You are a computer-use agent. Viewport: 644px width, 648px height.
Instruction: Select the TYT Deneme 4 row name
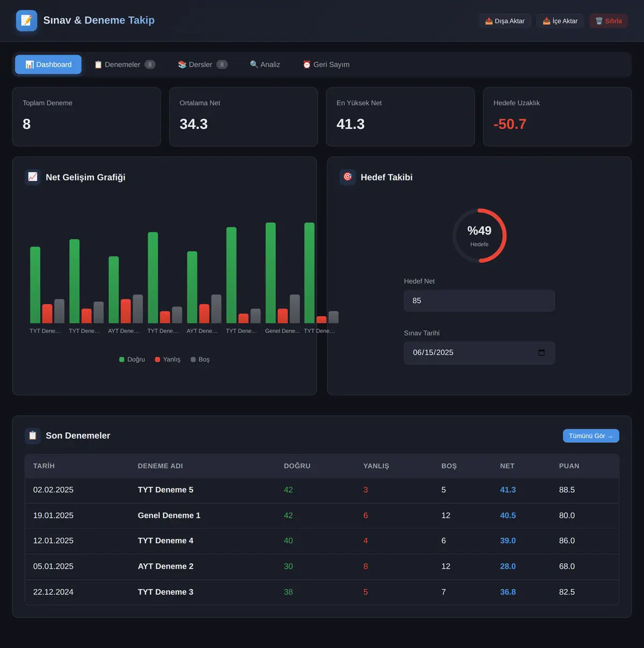point(166,541)
